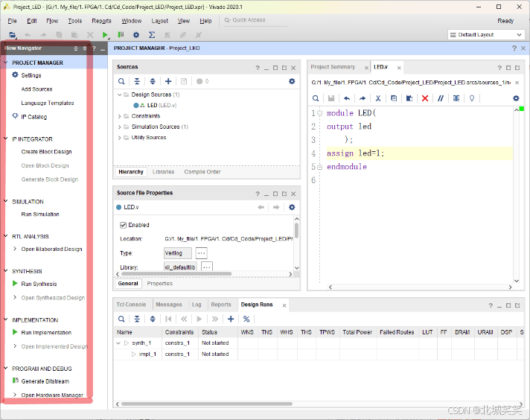Click Add Sources in Project Manager
This screenshot has height=420, width=530.
[x=36, y=89]
